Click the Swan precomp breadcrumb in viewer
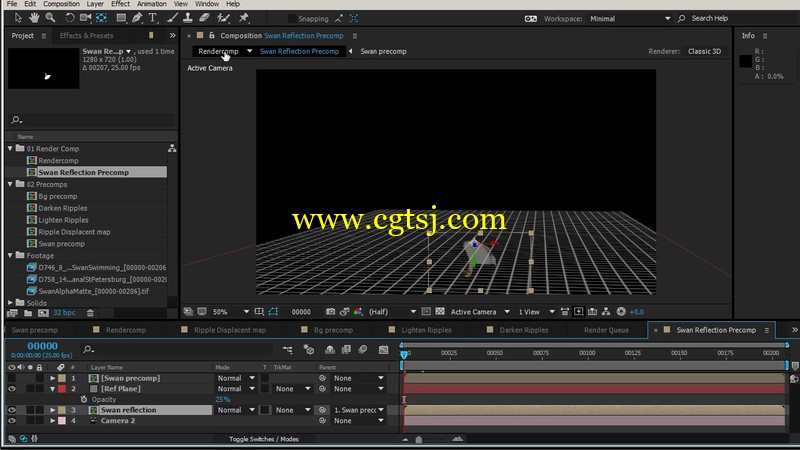800x450 pixels. tap(383, 51)
